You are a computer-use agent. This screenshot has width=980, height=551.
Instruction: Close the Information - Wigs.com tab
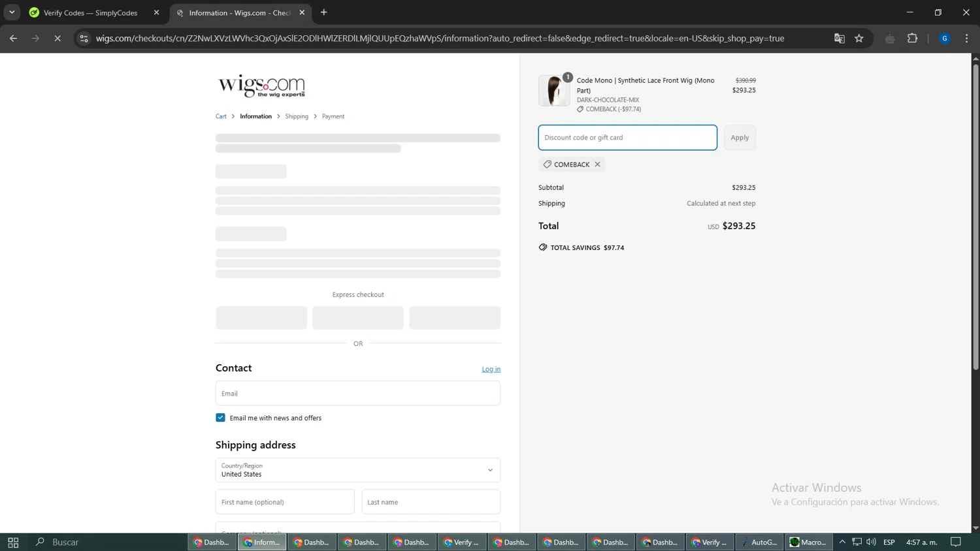click(x=302, y=12)
